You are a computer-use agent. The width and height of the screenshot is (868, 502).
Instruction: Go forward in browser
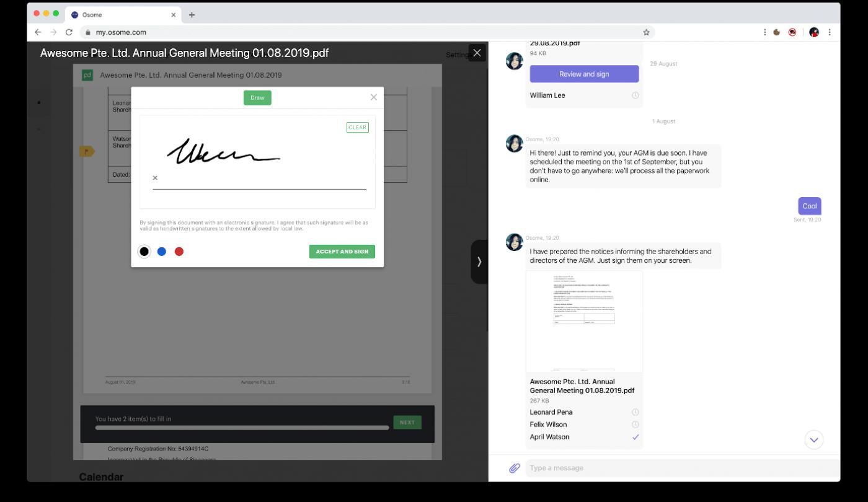tap(53, 32)
